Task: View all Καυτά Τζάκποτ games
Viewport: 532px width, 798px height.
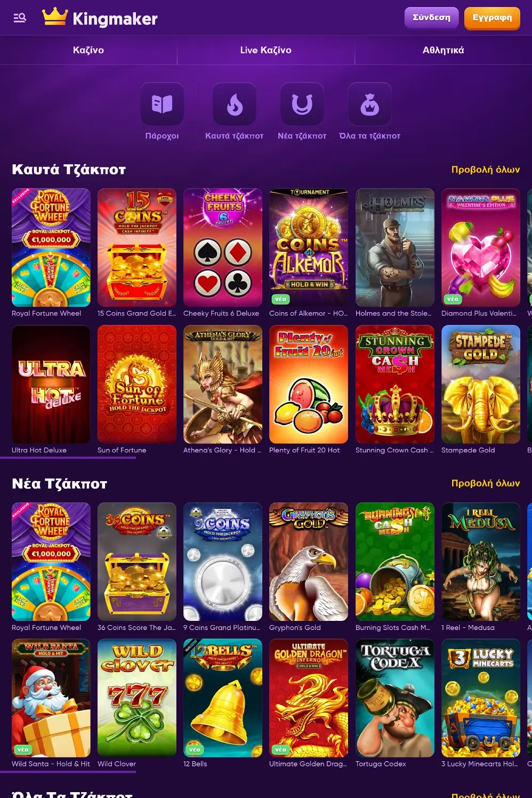Action: [x=485, y=170]
